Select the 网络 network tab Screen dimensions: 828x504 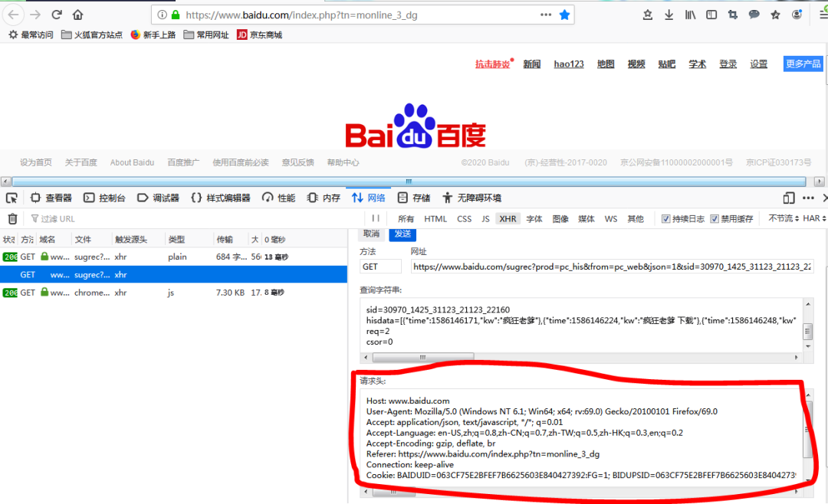369,198
